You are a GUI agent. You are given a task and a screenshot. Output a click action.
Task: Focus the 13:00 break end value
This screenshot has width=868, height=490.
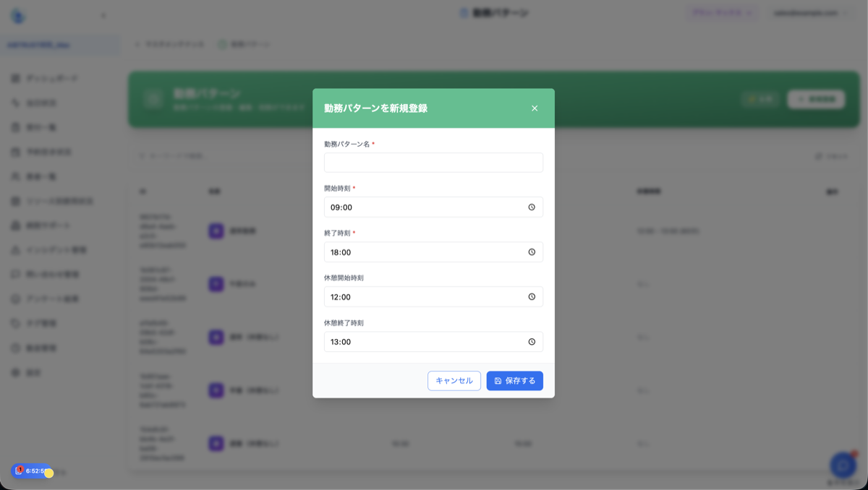click(x=341, y=342)
